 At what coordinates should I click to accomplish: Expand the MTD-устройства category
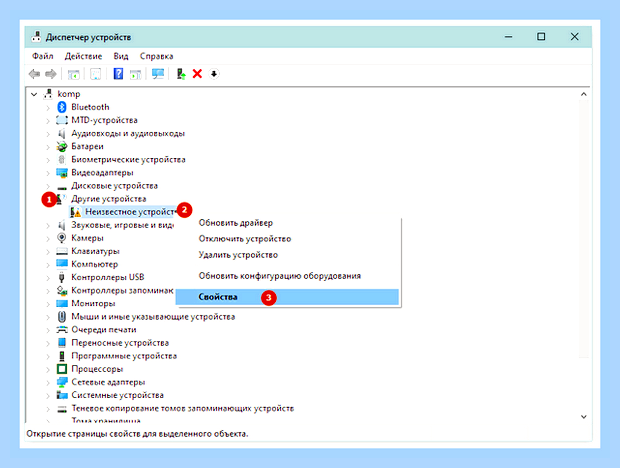click(x=48, y=121)
